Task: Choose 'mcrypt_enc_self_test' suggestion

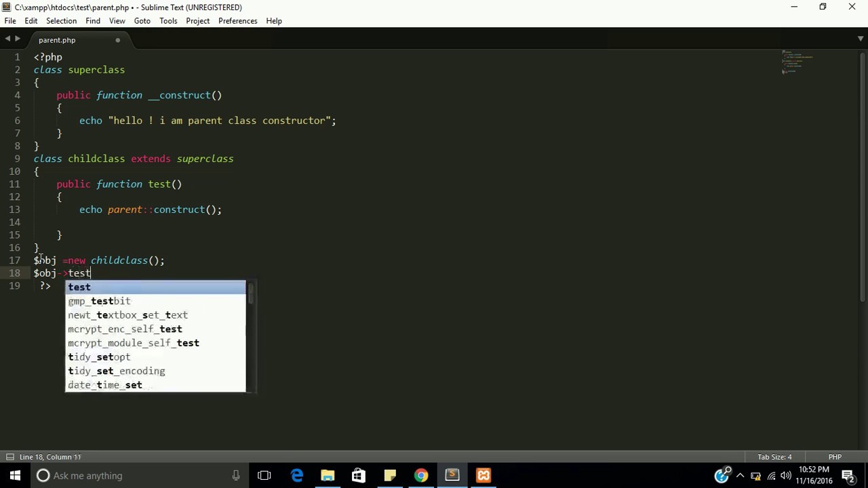Action: tap(155, 329)
